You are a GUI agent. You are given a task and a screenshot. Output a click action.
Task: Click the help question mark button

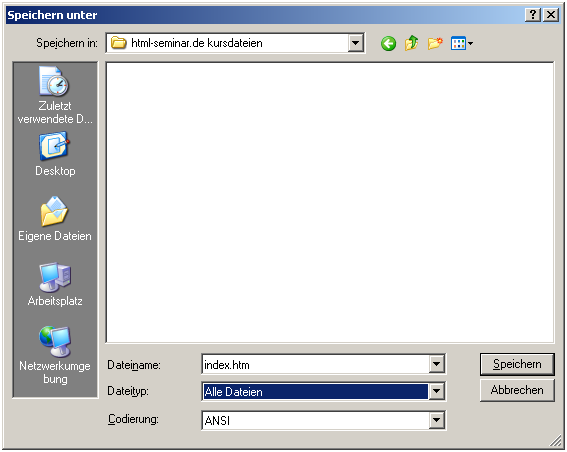coord(533,15)
